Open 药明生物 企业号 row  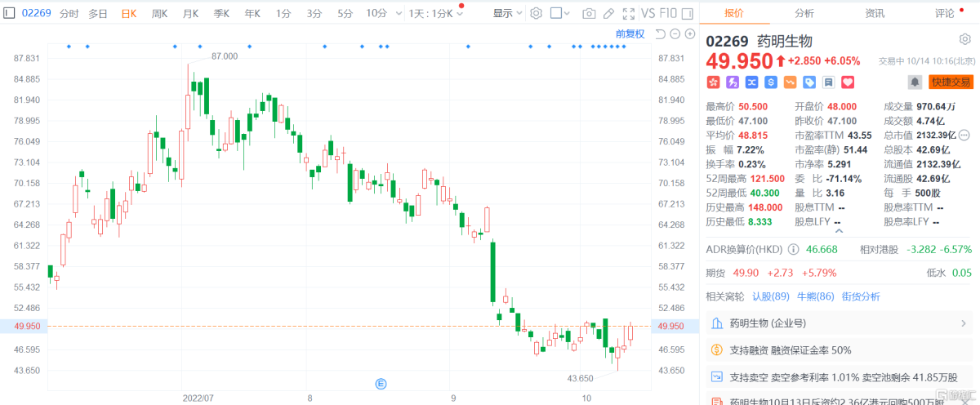(x=840, y=323)
